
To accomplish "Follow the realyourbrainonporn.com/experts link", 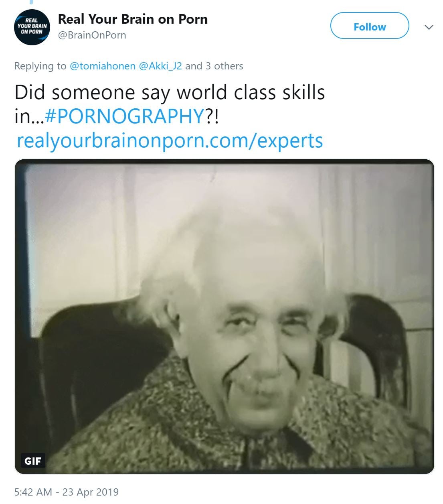I will tap(170, 141).
